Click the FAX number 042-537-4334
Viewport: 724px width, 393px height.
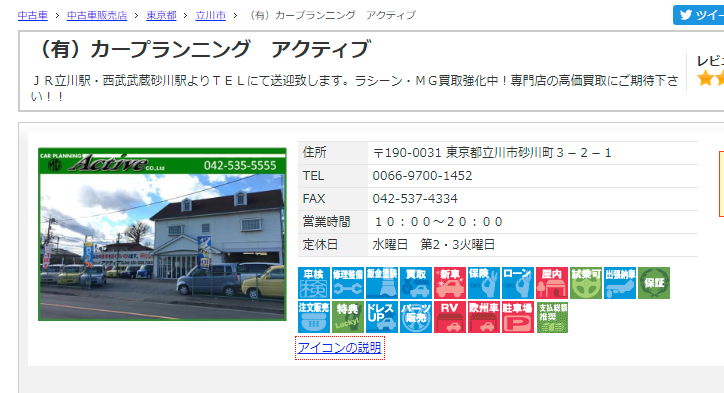[415, 199]
